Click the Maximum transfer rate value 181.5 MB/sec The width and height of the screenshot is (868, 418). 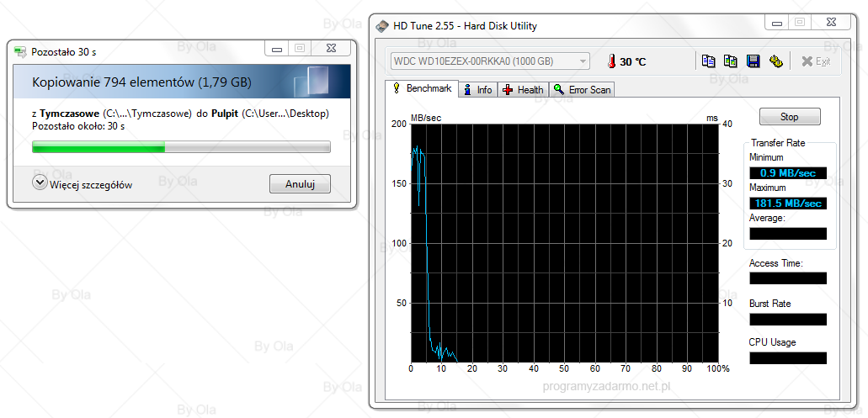(788, 204)
